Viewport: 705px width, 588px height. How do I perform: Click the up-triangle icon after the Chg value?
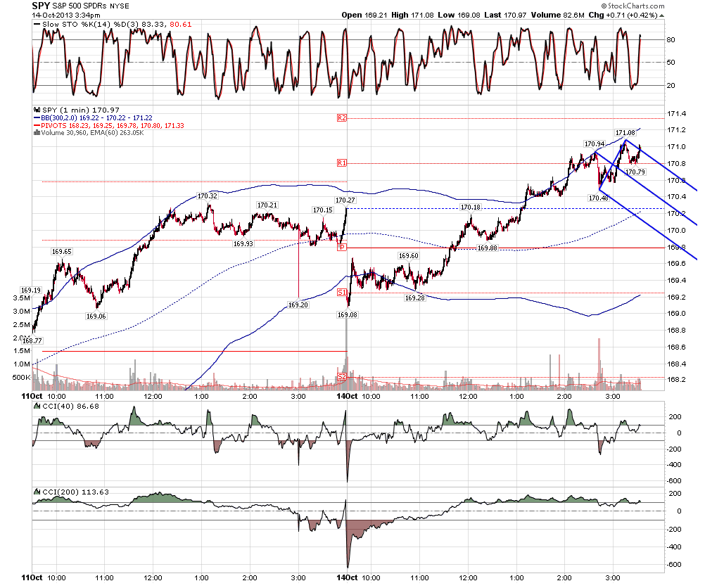tap(661, 15)
